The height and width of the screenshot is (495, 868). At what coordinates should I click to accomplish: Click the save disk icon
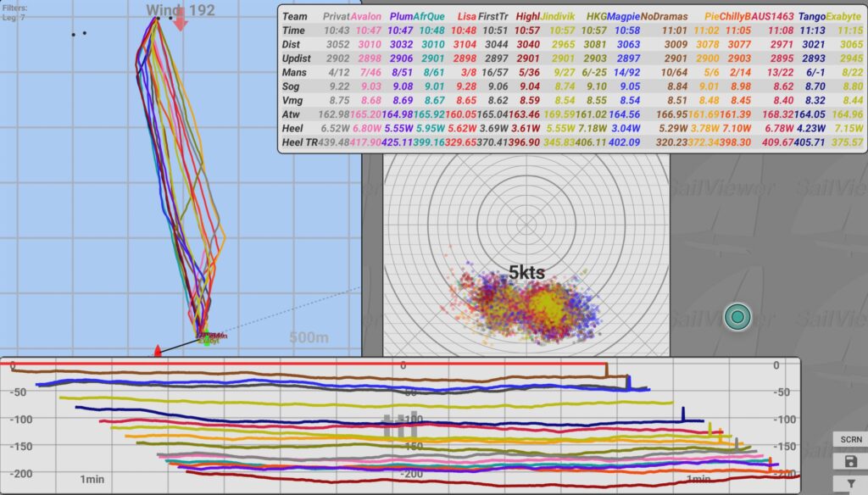click(x=851, y=461)
